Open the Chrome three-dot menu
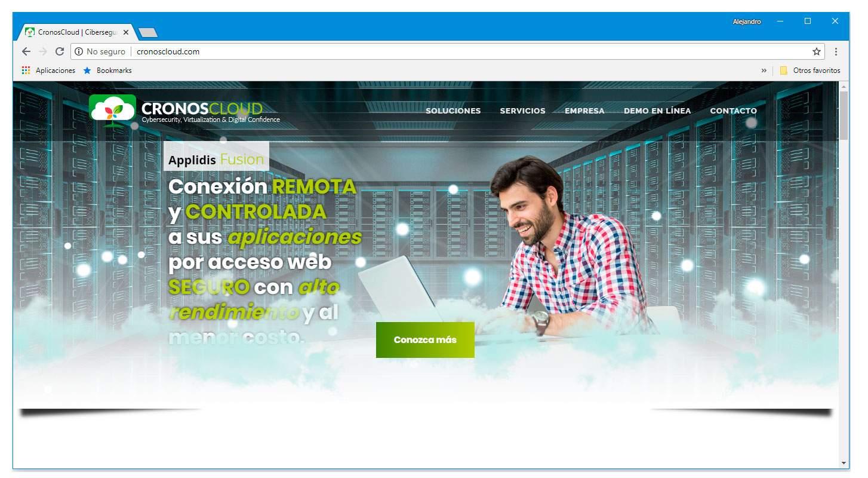 835,51
